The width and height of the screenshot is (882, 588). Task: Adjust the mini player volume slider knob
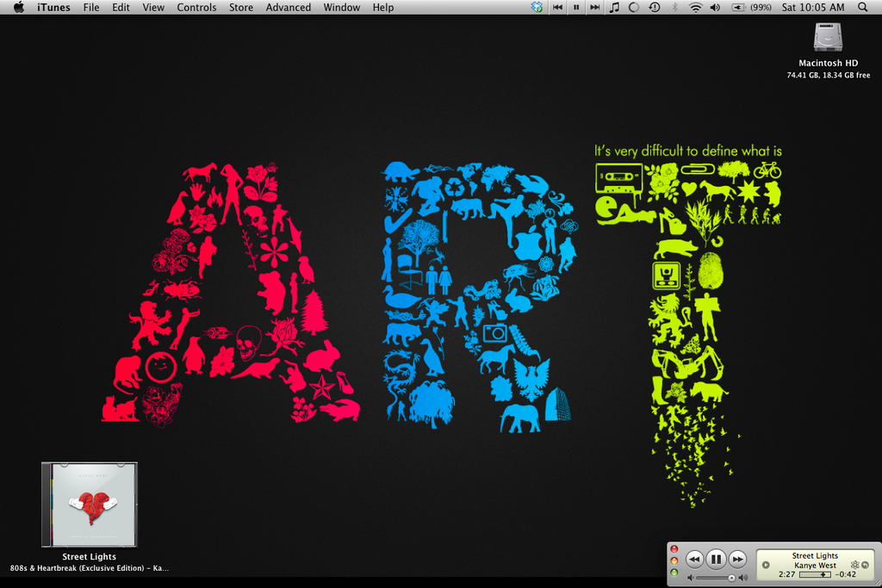[731, 578]
